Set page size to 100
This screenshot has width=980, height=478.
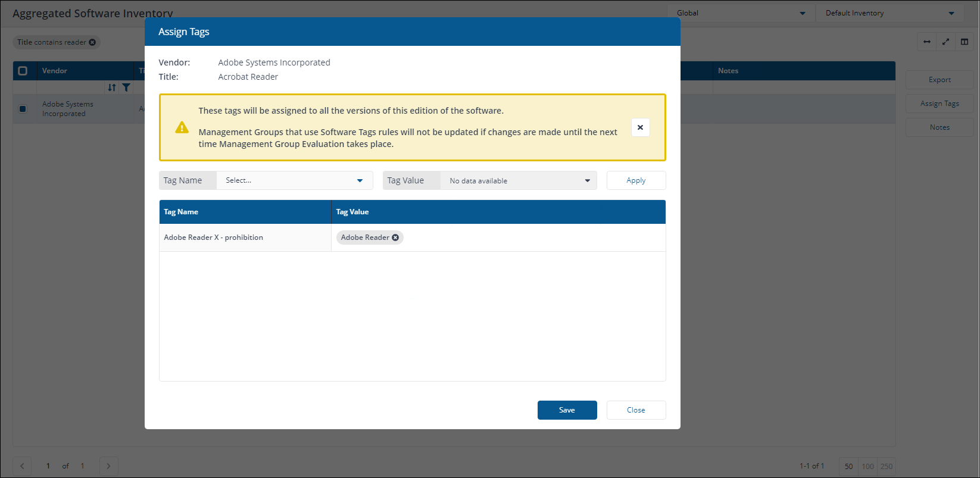868,467
